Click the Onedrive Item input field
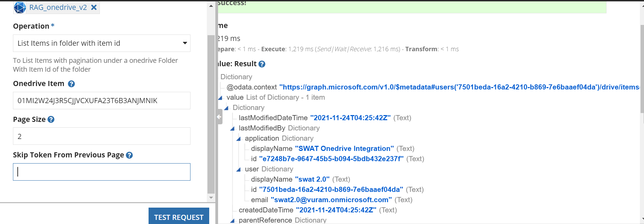 click(x=102, y=100)
